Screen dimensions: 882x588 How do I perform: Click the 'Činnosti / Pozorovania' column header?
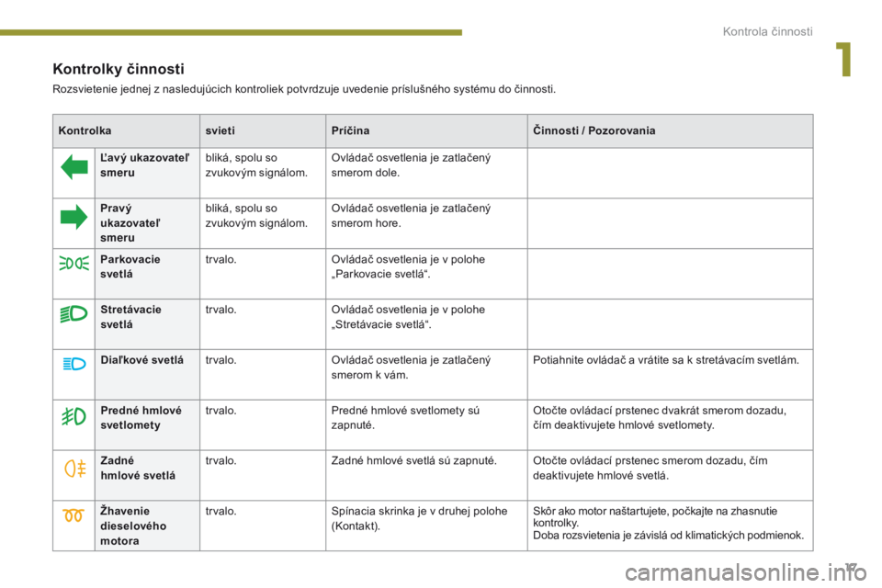click(594, 130)
